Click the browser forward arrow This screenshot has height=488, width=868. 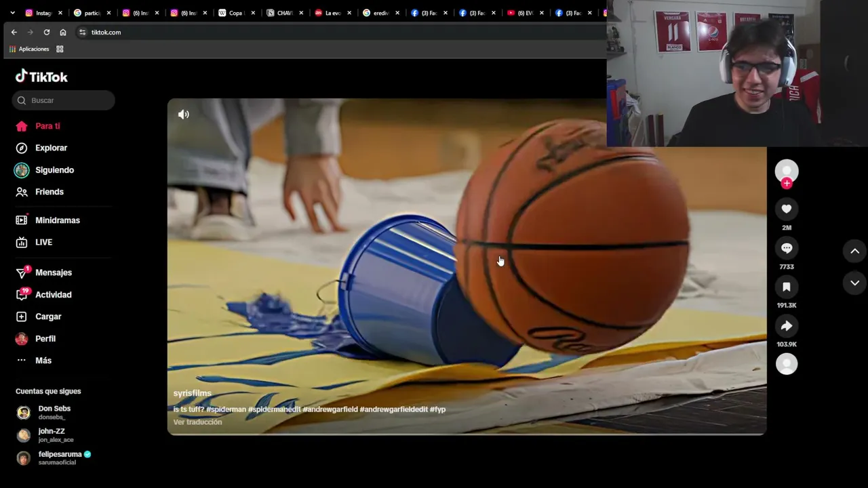30,32
